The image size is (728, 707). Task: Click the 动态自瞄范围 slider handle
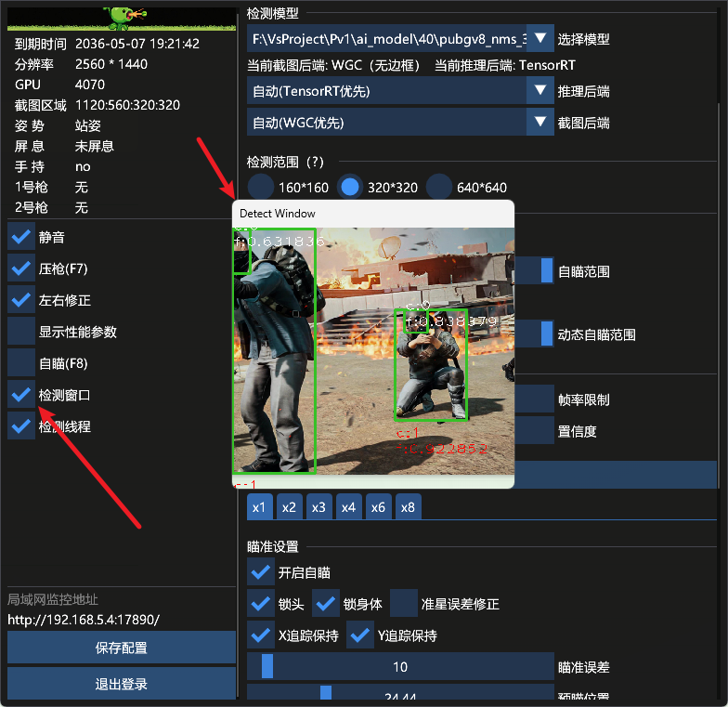click(x=548, y=334)
